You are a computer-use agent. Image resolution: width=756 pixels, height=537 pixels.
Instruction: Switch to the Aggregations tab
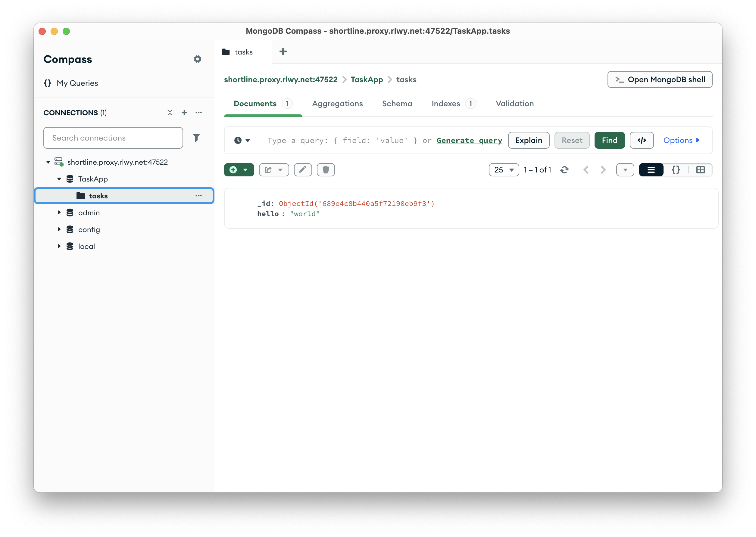pos(337,104)
